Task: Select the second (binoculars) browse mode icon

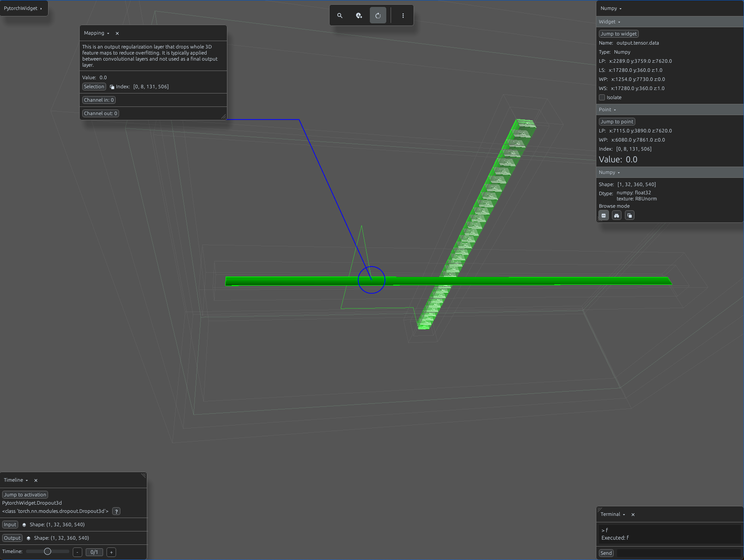Action: (x=617, y=216)
